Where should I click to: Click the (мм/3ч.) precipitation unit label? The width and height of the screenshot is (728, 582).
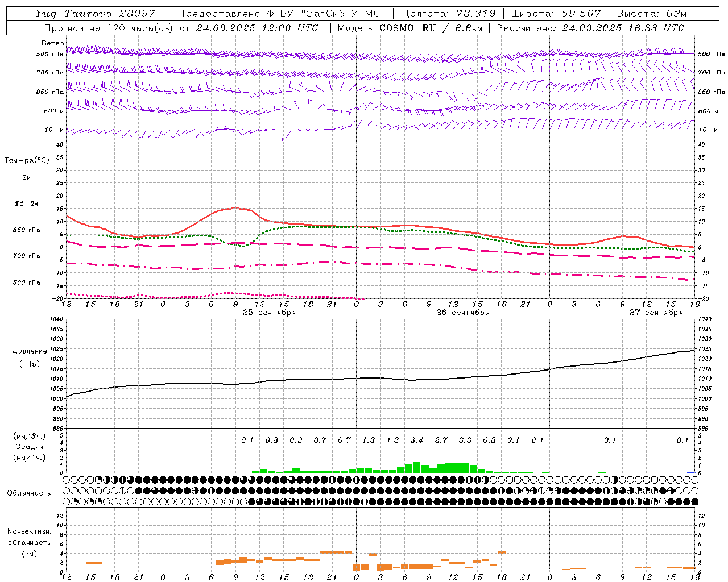click(30, 436)
